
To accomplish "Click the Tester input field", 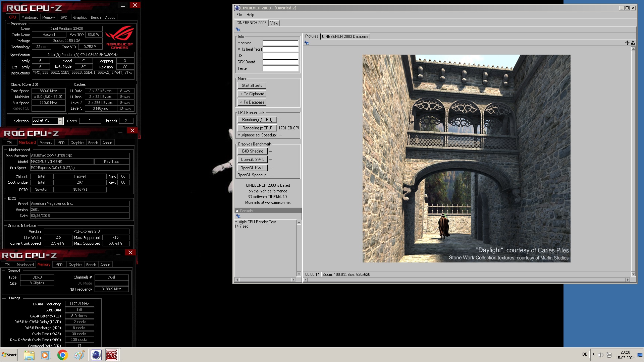I will 280,68.
